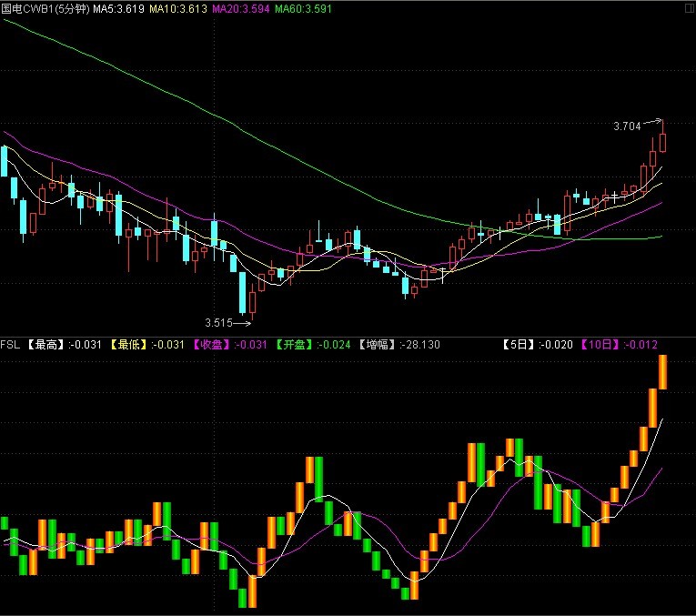Click the 国电CWB1(5分钟) chart title
The height and width of the screenshot is (616, 696).
pos(45,9)
